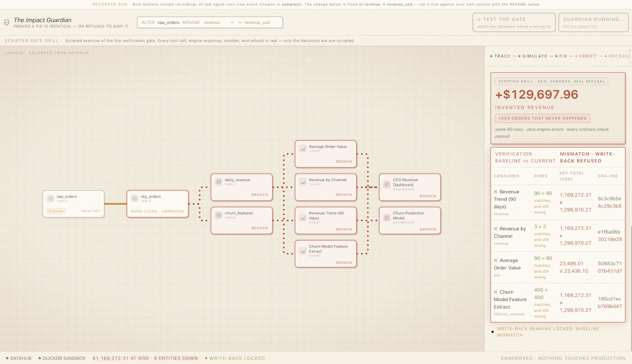Click the churn_features table icon
The height and width of the screenshot is (364, 632).
[219, 215]
